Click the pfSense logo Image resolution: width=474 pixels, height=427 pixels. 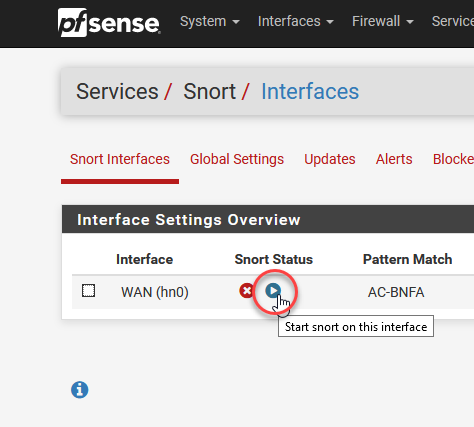click(x=109, y=23)
